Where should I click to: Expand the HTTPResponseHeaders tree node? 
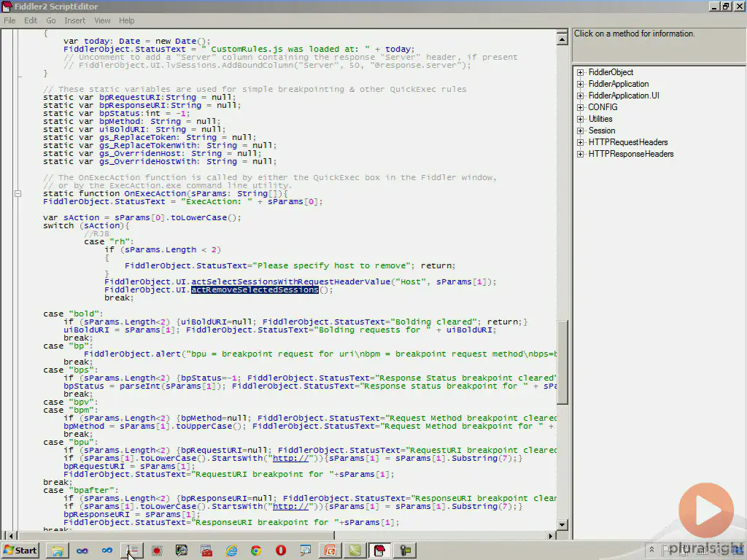tap(580, 154)
